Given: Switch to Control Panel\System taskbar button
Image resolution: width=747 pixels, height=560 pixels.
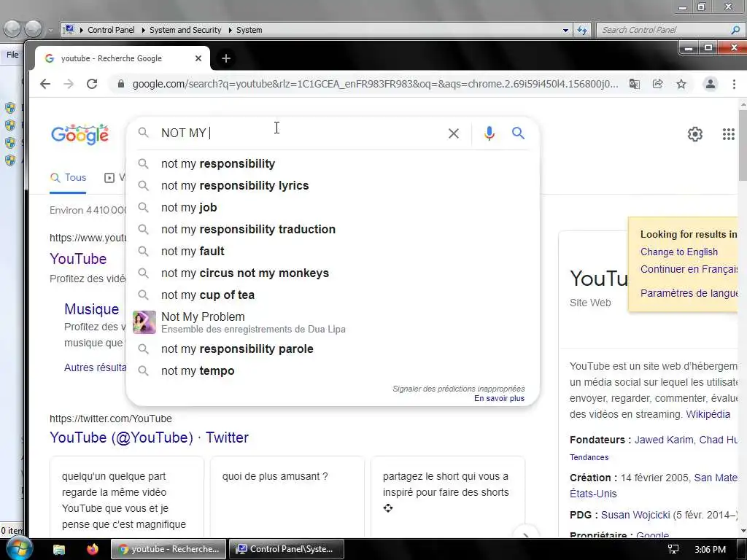Looking at the screenshot, I should pyautogui.click(x=287, y=549).
